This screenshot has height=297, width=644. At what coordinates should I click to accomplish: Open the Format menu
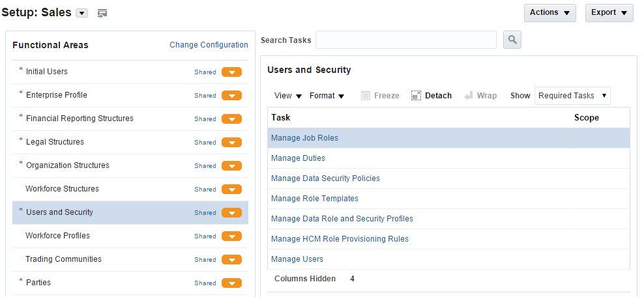pos(327,96)
